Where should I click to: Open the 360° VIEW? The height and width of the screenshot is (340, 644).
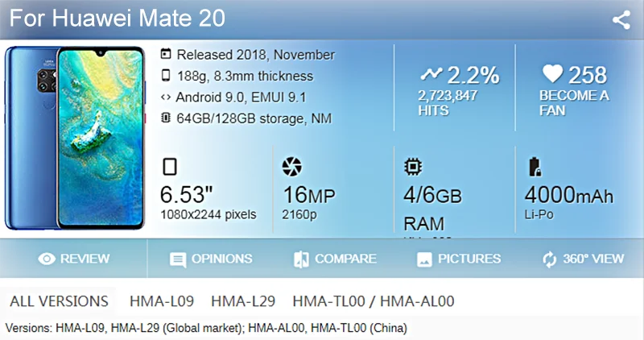point(583,259)
